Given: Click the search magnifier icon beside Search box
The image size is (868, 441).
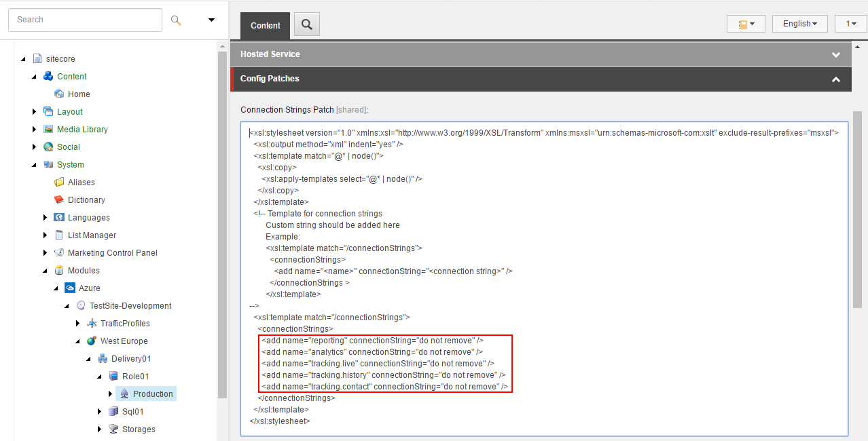Looking at the screenshot, I should pos(176,20).
